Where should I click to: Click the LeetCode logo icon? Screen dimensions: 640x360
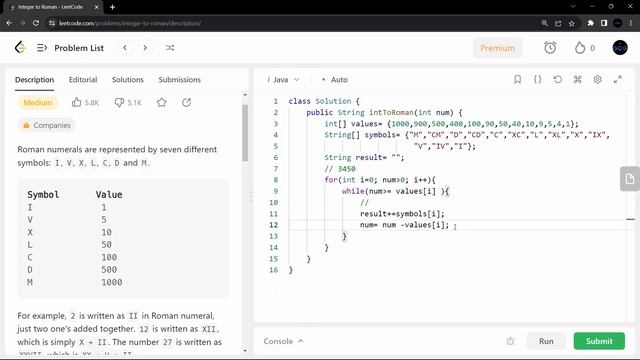click(20, 48)
